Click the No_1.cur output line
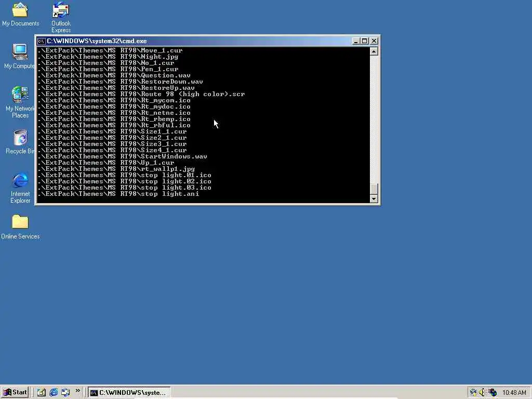The width and height of the screenshot is (532, 399). [x=106, y=63]
